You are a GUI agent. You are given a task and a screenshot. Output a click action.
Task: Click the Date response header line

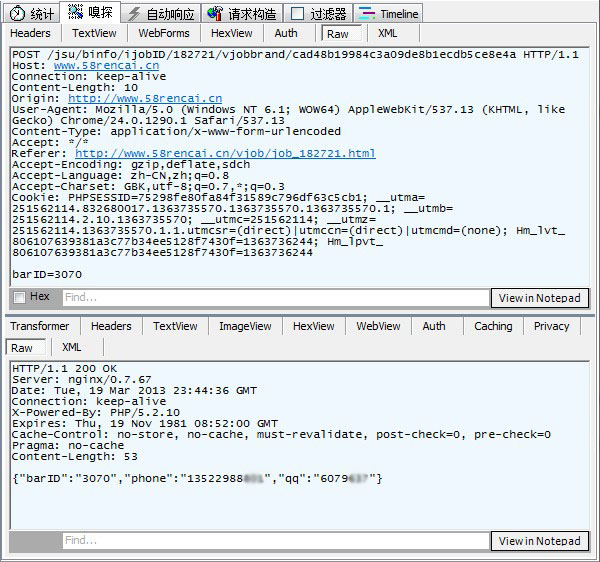pos(134,391)
